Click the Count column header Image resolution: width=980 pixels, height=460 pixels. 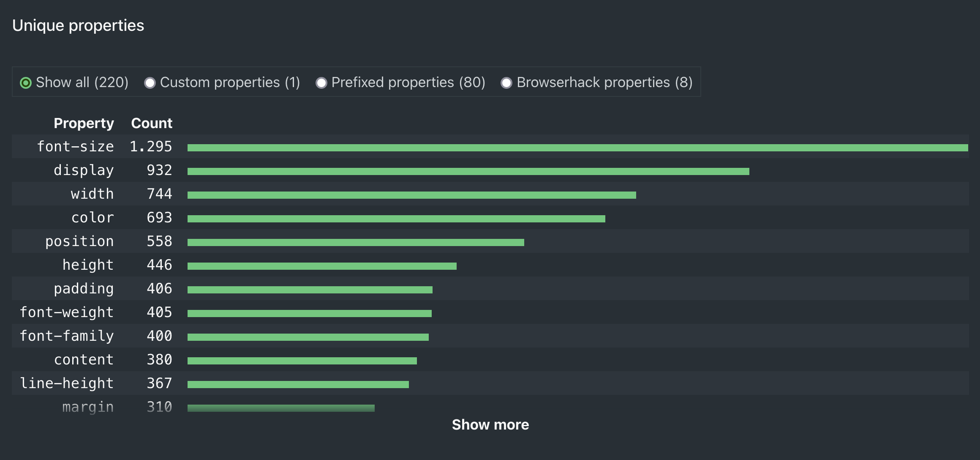[152, 123]
